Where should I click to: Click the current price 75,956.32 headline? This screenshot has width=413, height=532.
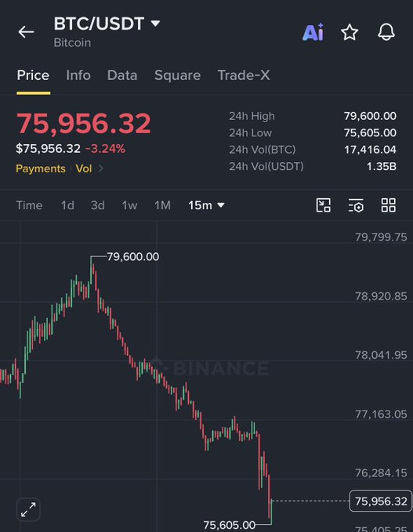pyautogui.click(x=84, y=123)
